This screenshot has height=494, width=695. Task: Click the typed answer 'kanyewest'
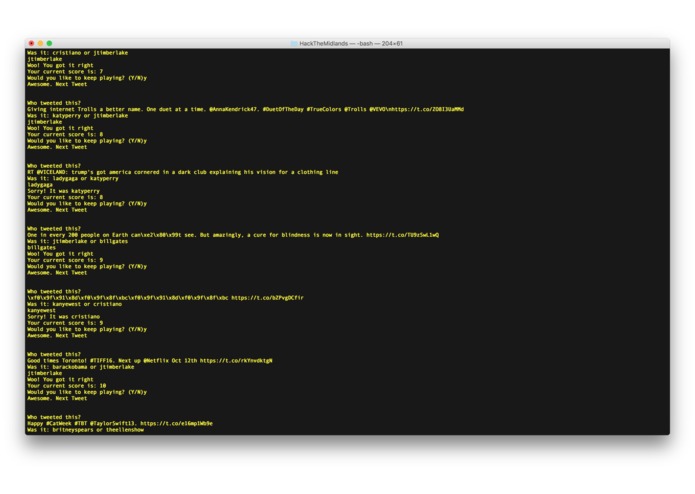click(x=41, y=311)
